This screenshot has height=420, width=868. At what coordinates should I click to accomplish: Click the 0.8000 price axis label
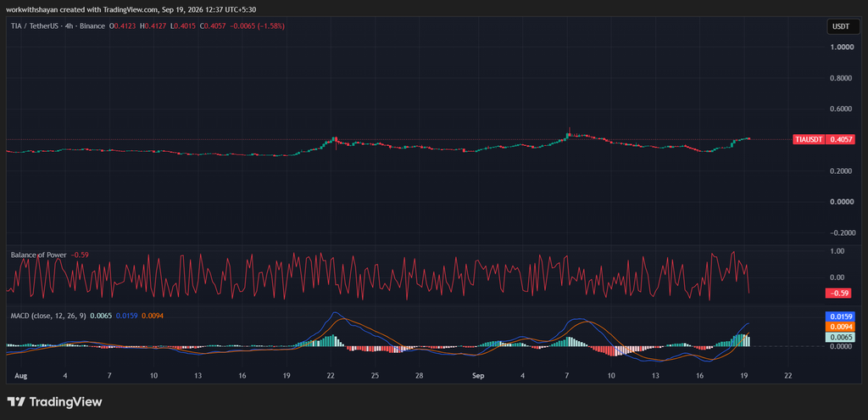point(843,78)
